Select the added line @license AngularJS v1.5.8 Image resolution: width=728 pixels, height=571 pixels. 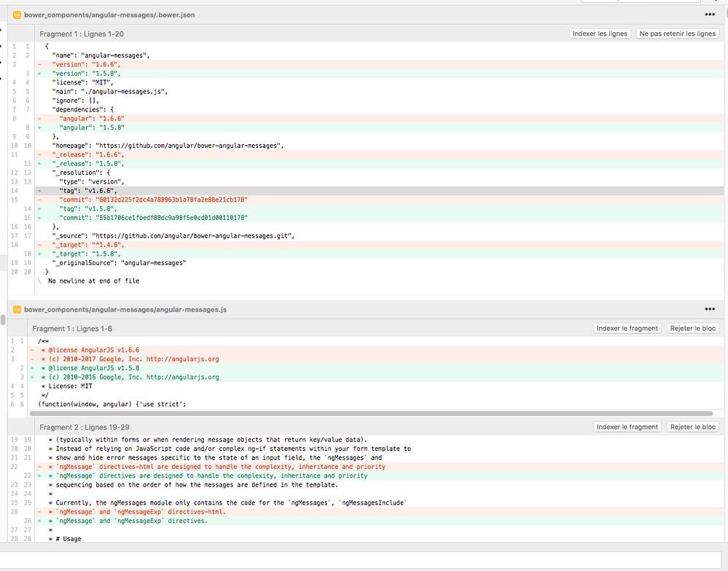tap(375, 369)
